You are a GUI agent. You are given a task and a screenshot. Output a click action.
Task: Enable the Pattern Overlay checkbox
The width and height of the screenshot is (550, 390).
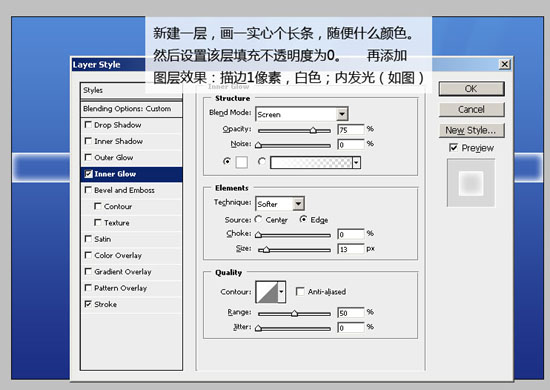88,288
